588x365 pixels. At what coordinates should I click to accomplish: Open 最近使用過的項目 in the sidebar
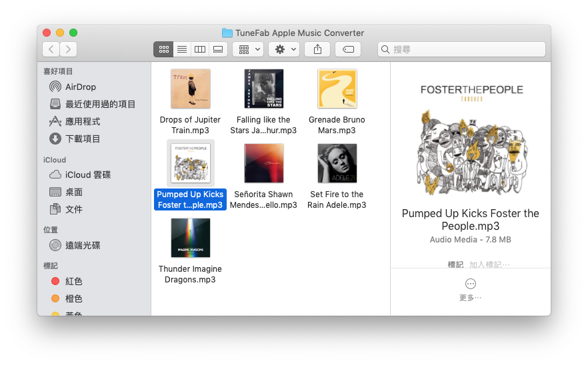[92, 104]
